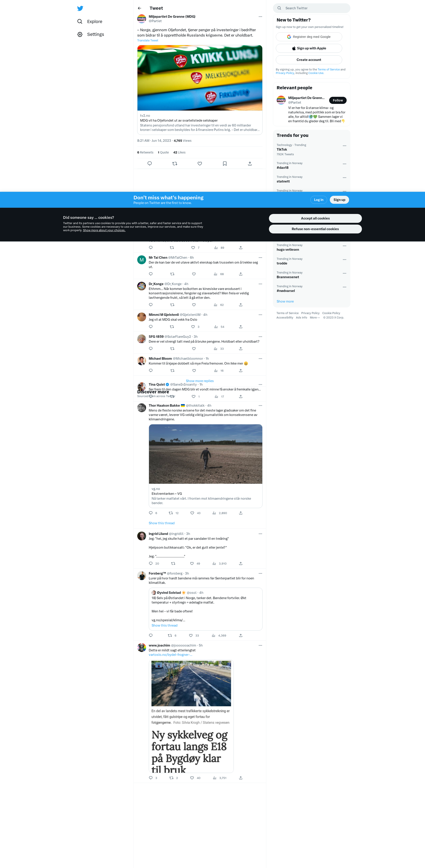This screenshot has width=425, height=868.
Task: Click the Twitter bird logo
Action: (x=80, y=8)
